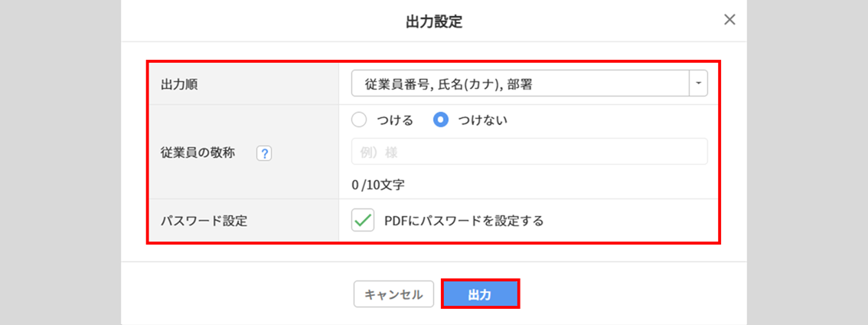This screenshot has height=325, width=868.
Task: Click the gray overlay right of dialog
Action: pyautogui.click(x=807, y=162)
